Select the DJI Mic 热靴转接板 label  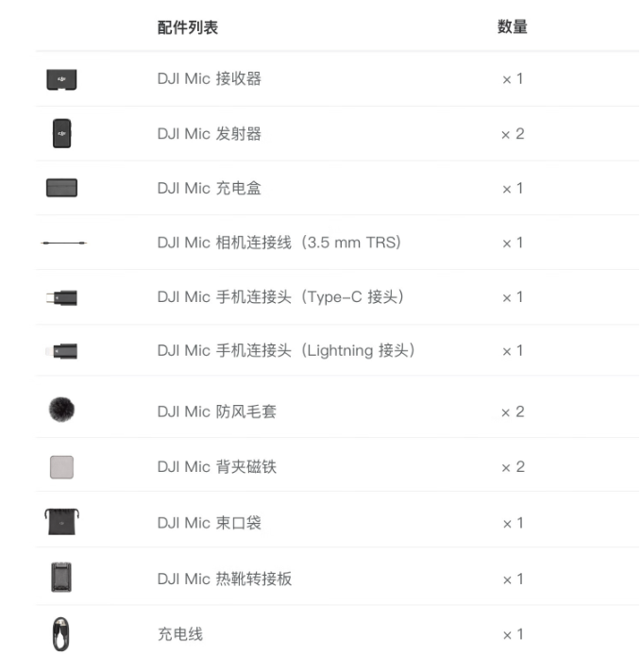pyautogui.click(x=225, y=579)
